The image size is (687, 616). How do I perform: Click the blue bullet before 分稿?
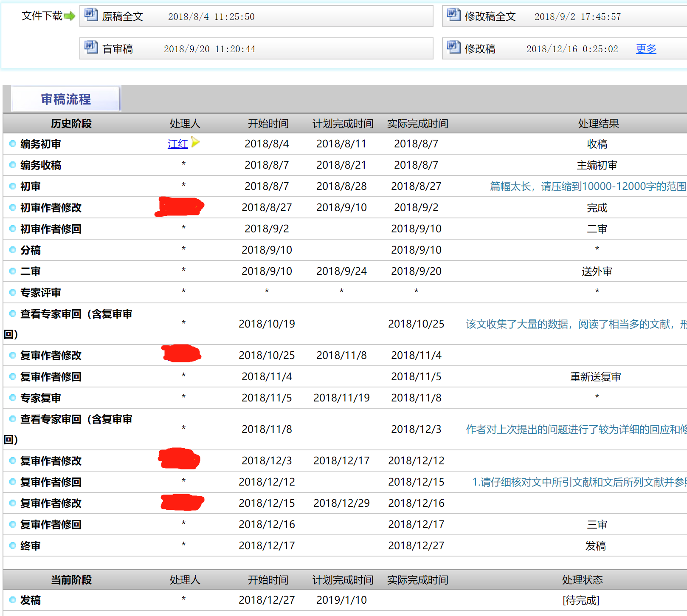(x=13, y=250)
